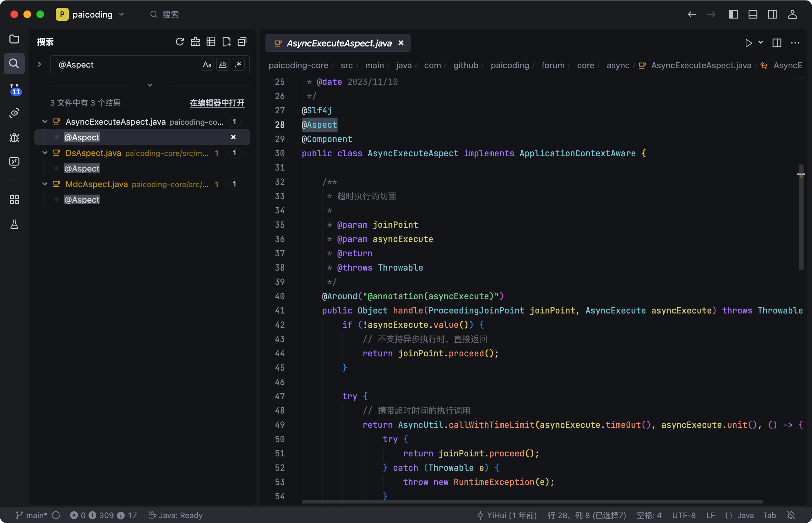812x523 pixels.
Task: Click the split editor right icon
Action: click(776, 43)
